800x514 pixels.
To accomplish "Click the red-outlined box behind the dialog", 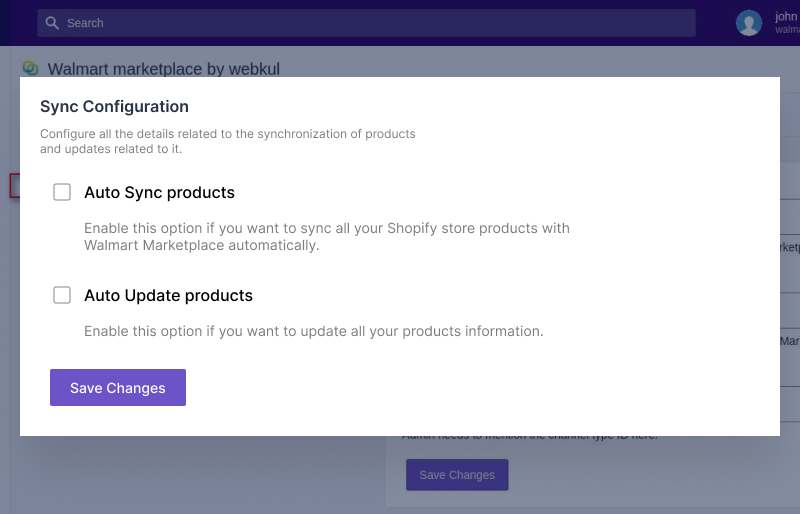I will pyautogui.click(x=14, y=186).
